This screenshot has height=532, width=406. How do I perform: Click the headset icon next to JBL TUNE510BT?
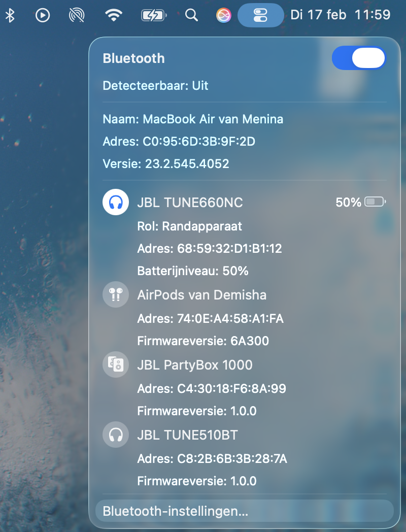click(x=116, y=435)
